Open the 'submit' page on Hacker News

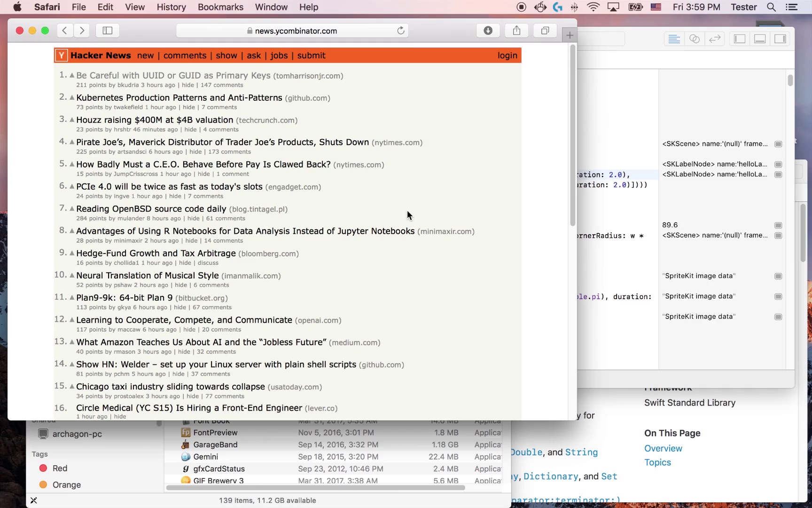[x=311, y=56]
